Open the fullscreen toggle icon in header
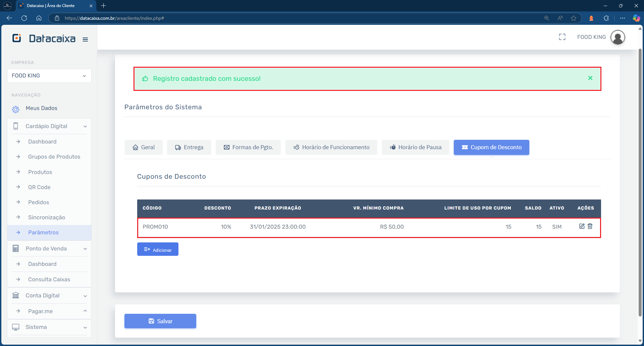This screenshot has width=644, height=346. 562,37
